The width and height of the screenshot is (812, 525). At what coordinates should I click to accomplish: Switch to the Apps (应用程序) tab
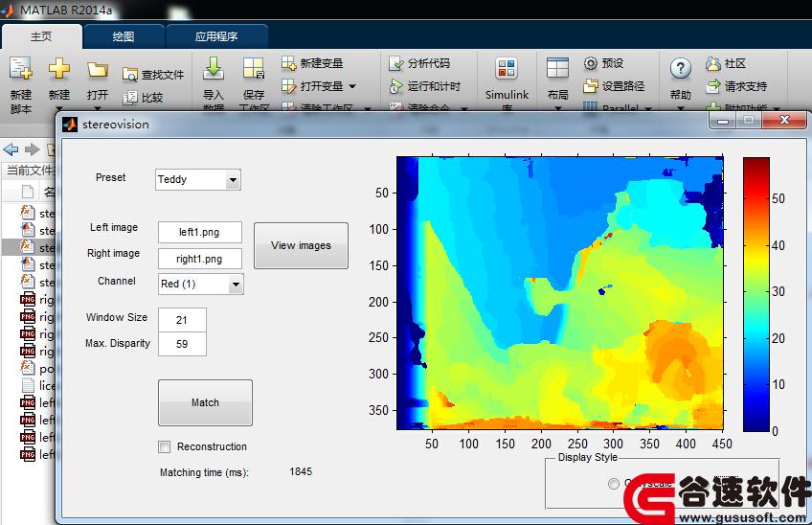(216, 36)
